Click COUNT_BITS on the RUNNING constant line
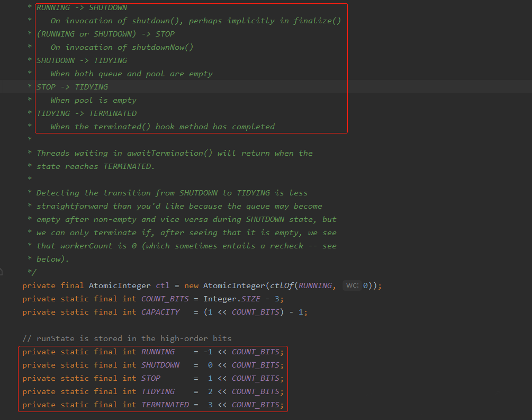This screenshot has height=420, width=532. (256, 352)
